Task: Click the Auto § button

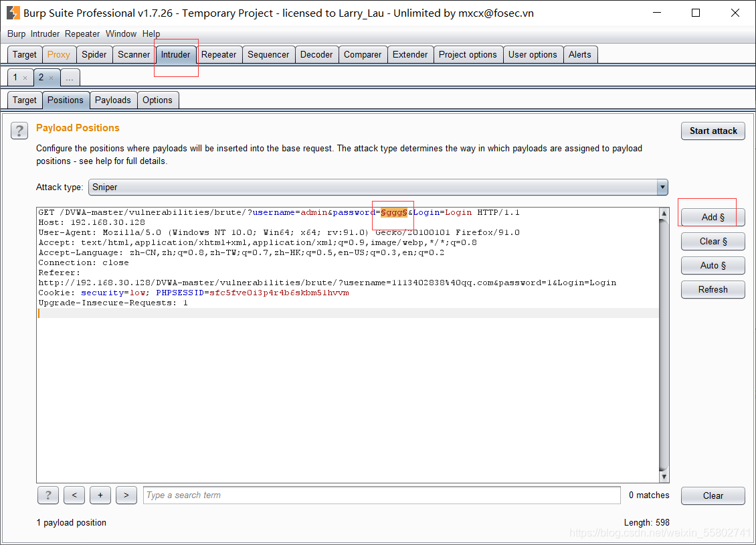Action: coord(713,265)
